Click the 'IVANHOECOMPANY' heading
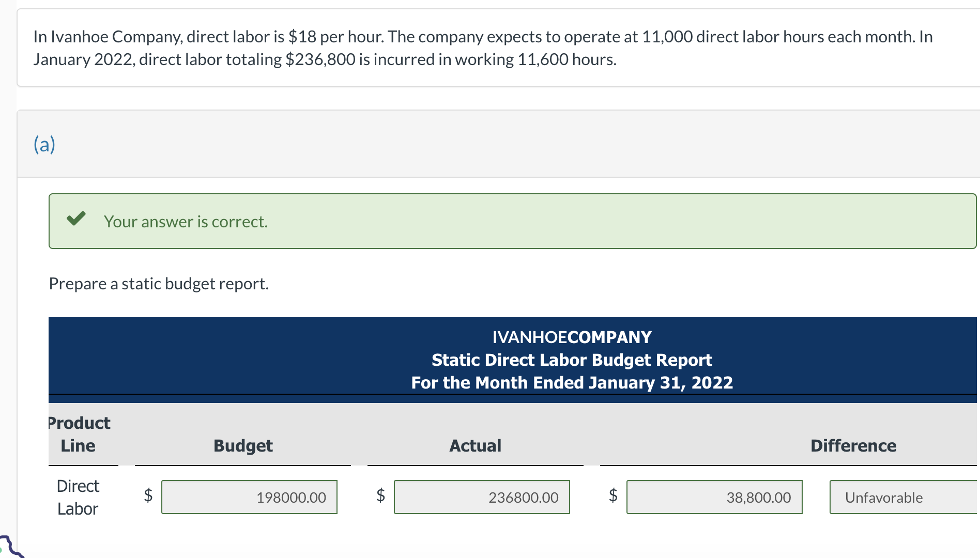980x558 pixels. click(x=572, y=337)
